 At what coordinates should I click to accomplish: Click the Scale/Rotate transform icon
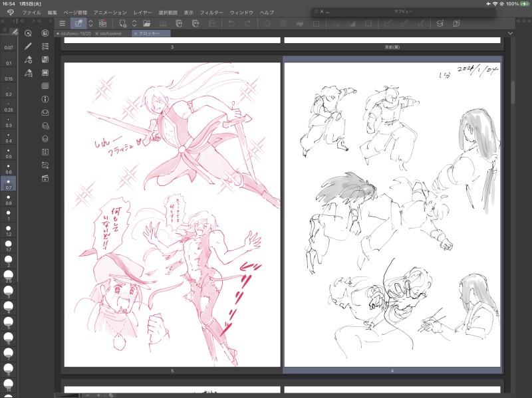[317, 23]
